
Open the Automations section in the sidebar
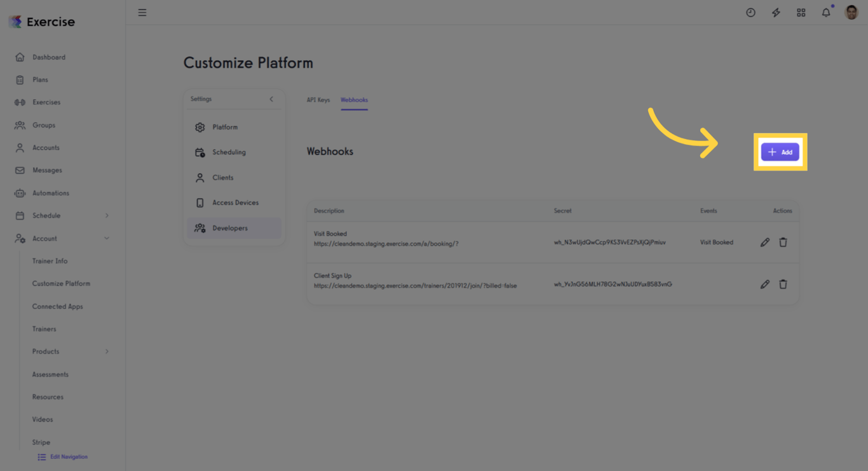[x=50, y=192]
